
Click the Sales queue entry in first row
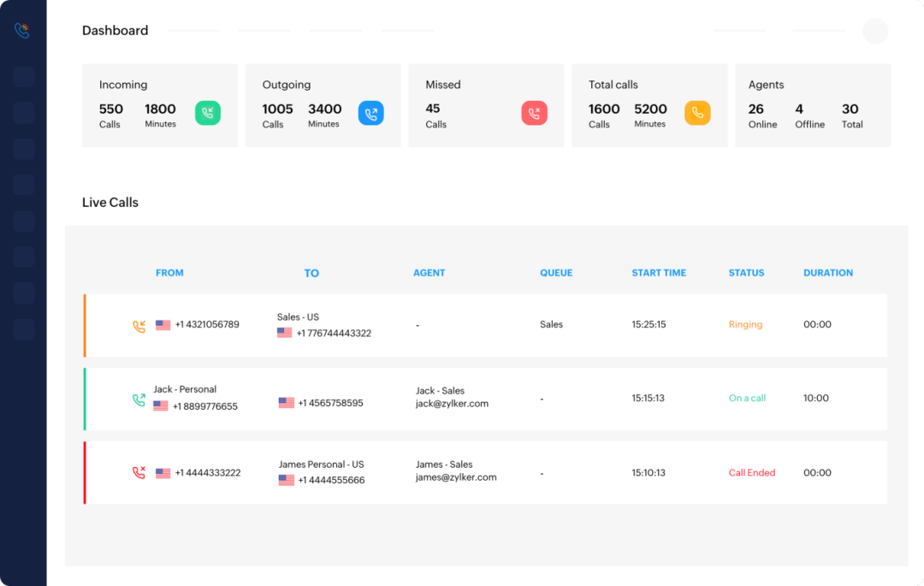click(x=551, y=325)
